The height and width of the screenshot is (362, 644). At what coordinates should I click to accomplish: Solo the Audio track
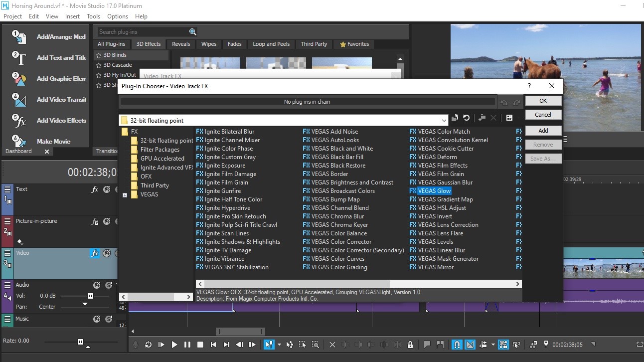click(x=109, y=285)
